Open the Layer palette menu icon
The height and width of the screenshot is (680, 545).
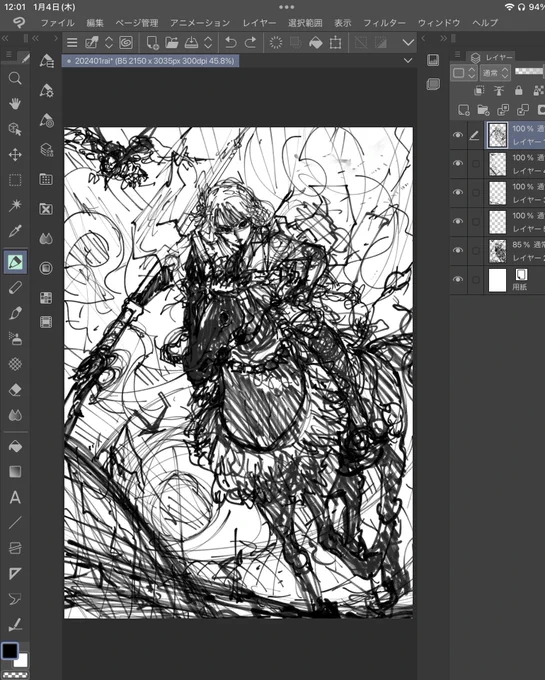click(x=457, y=54)
